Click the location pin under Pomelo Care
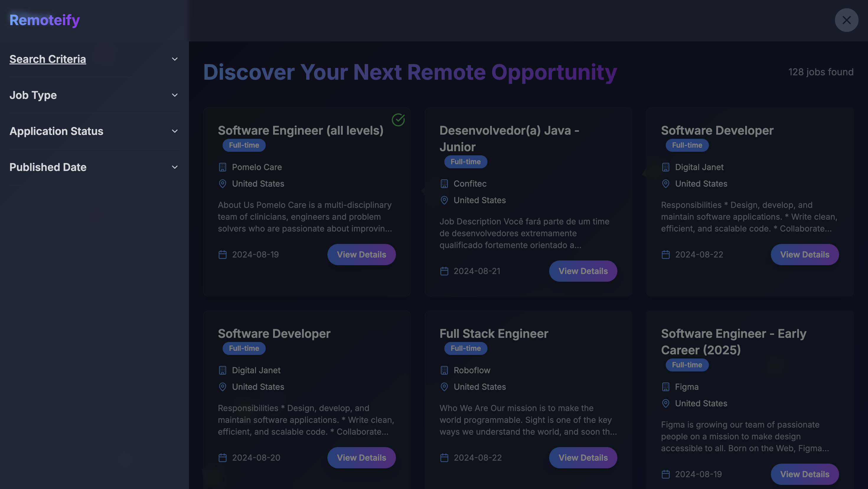The width and height of the screenshot is (868, 489). (222, 184)
